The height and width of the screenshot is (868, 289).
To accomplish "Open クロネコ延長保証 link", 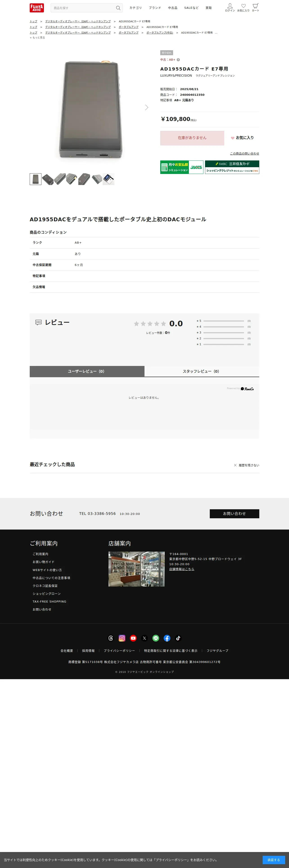I will tap(45, 586).
